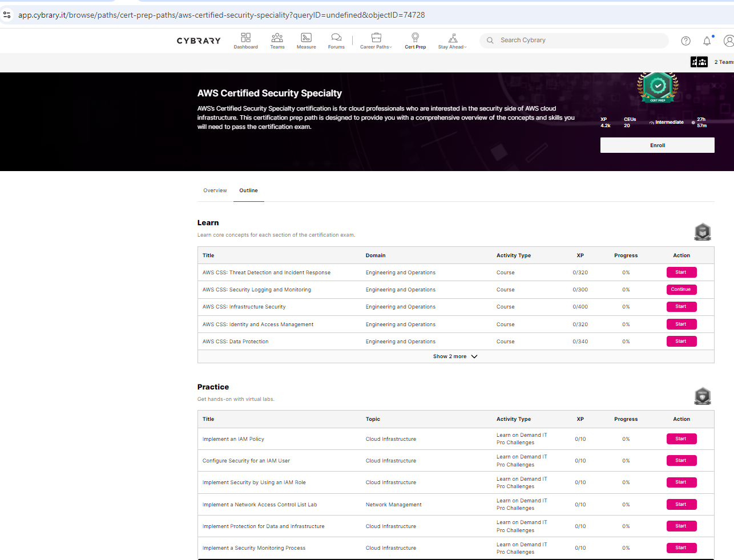
Task: Start the Implement an IAM Policy lab
Action: (681, 439)
